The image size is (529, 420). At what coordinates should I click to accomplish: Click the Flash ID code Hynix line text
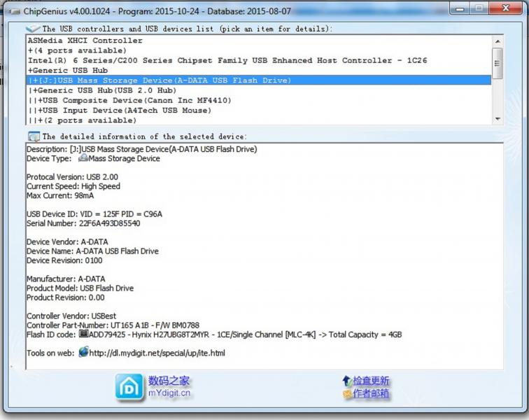(x=214, y=335)
